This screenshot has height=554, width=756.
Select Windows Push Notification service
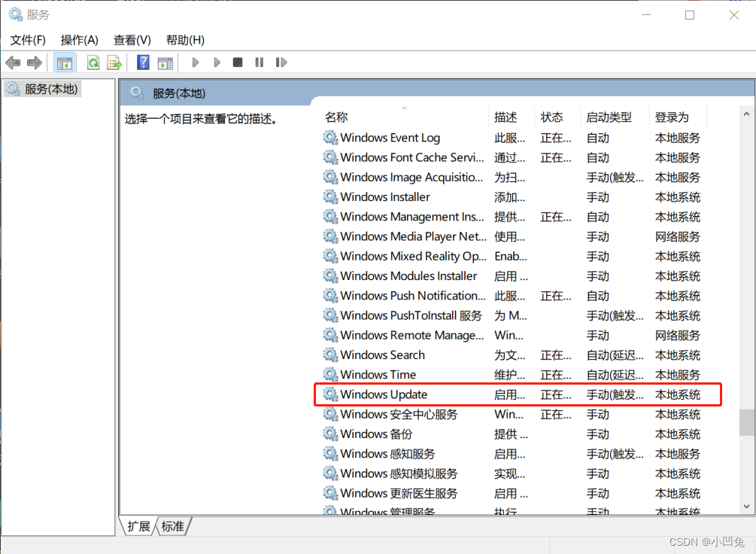(511, 297)
